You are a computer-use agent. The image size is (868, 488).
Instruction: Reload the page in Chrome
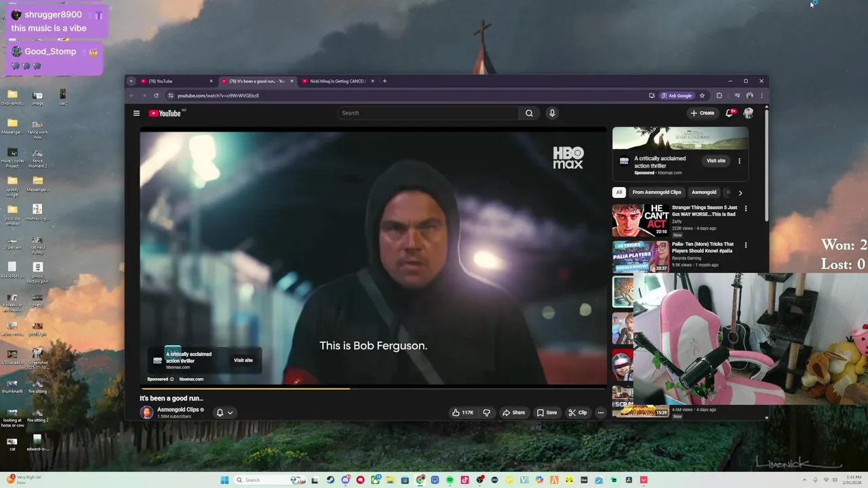tap(156, 96)
